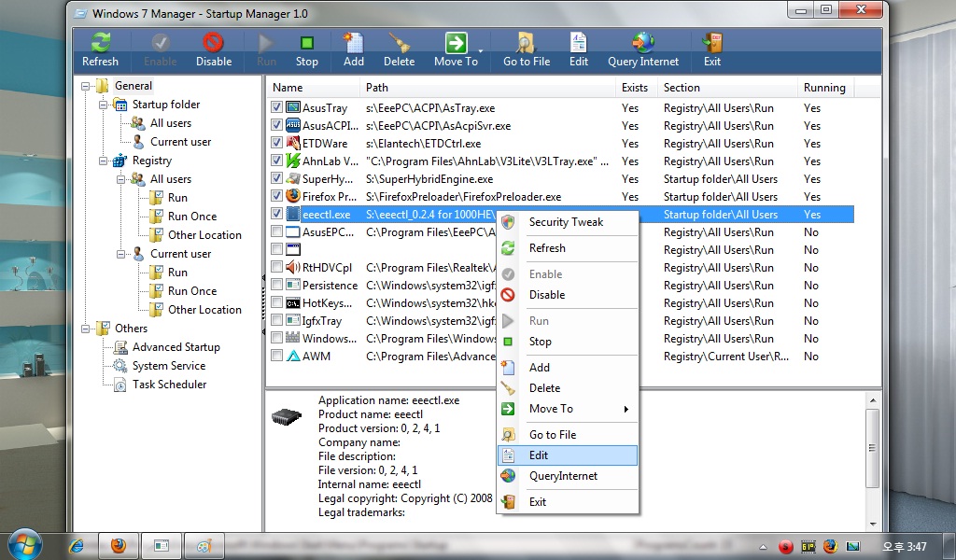
Task: Collapse Registry Current user node
Action: 120,254
